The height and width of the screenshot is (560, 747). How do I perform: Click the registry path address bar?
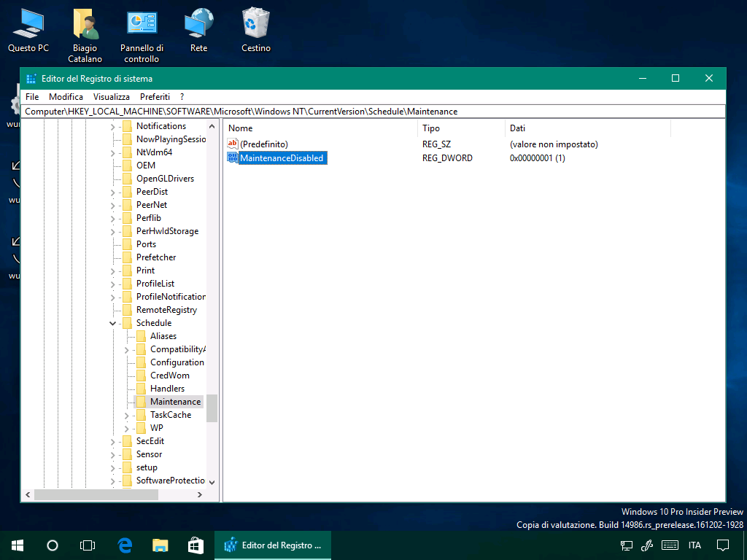pyautogui.click(x=373, y=112)
